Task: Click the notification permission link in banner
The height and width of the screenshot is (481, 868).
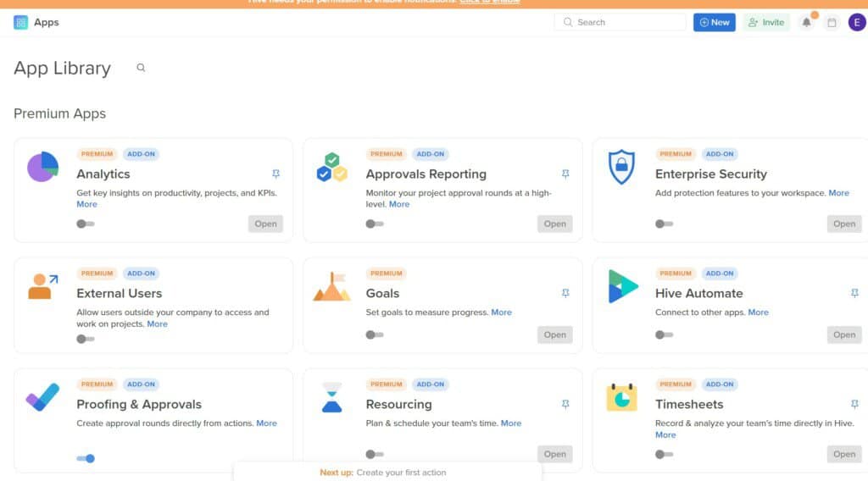Action: point(489,2)
